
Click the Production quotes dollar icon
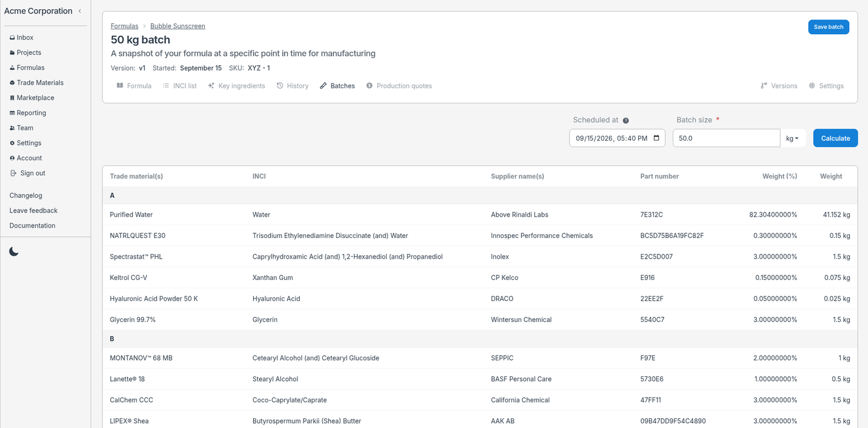[x=369, y=86]
